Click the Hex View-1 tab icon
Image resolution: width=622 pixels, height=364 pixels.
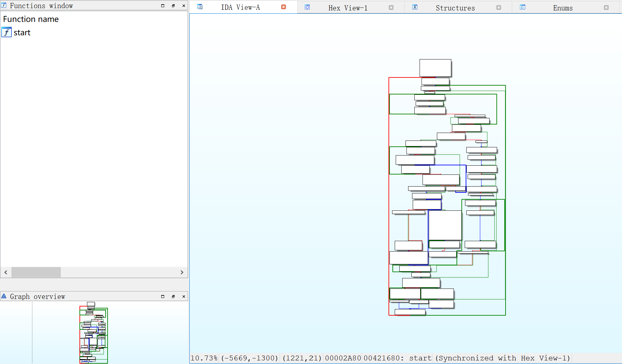tap(307, 7)
